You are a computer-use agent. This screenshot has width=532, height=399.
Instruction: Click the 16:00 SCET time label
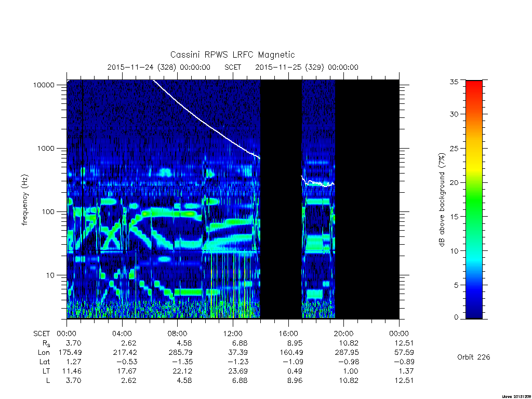288,334
